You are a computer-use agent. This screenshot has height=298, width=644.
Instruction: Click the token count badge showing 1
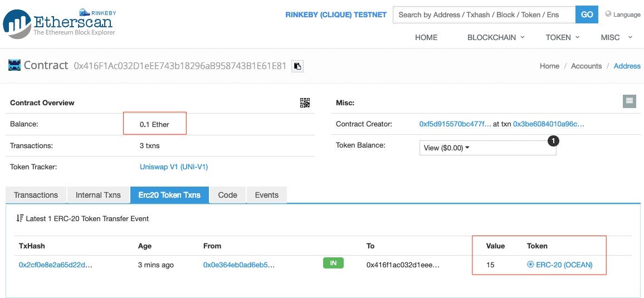tap(553, 141)
